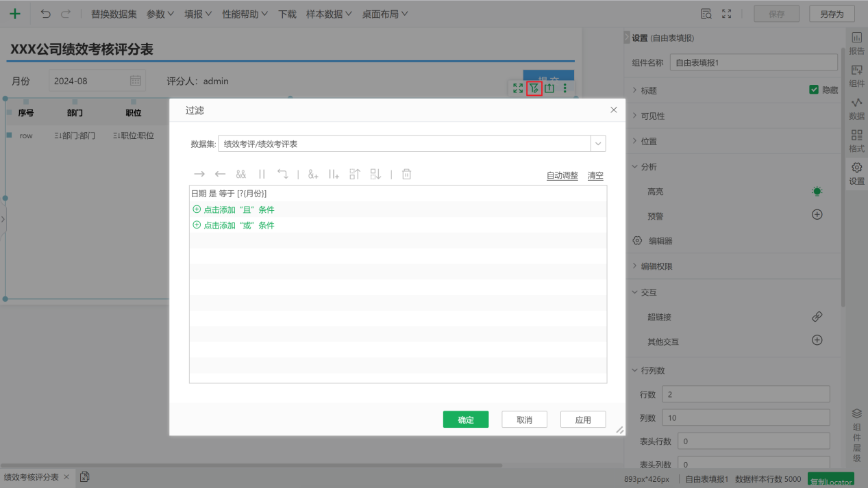The width and height of the screenshot is (868, 488).
Task: Click the swap direction arrows icon
Action: coord(283,175)
